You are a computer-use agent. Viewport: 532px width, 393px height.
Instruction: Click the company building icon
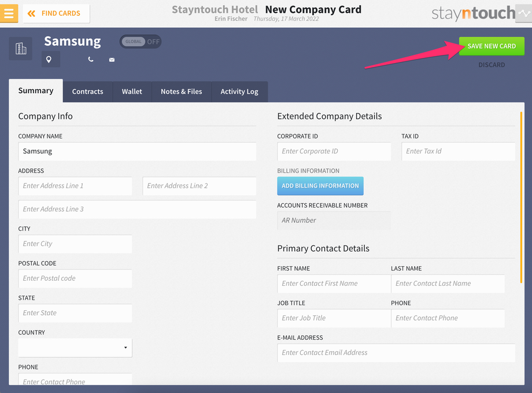[21, 49]
